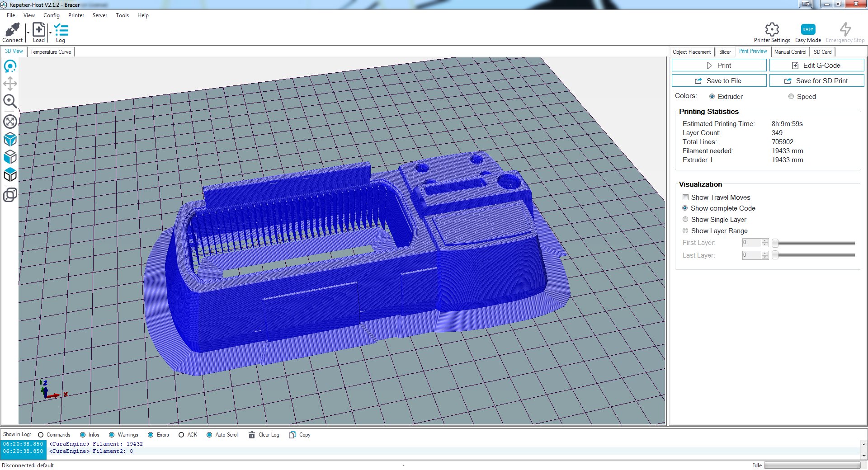Click the Connect plug icon
The width and height of the screenshot is (868, 470).
pyautogui.click(x=12, y=30)
